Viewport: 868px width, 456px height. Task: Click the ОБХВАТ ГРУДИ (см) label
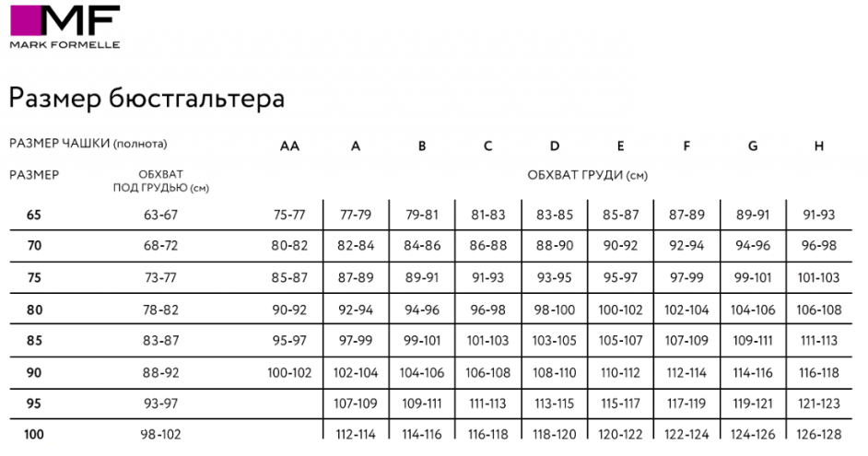(x=588, y=174)
